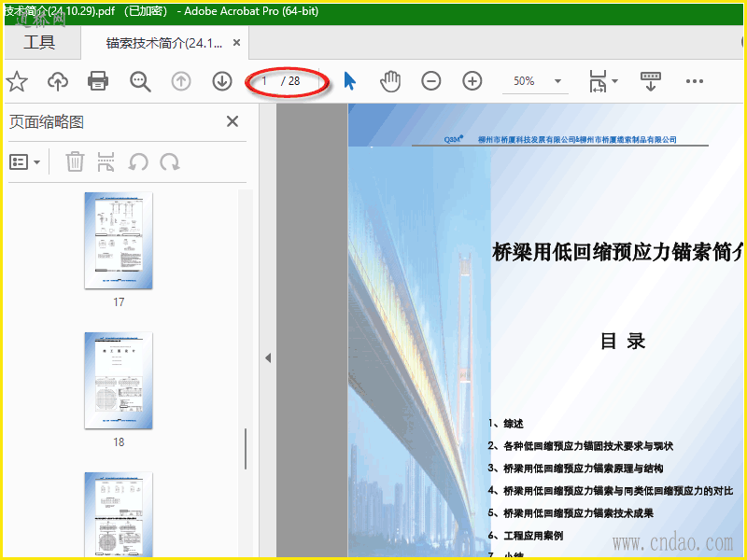Activate the hand pan tool
Image resolution: width=747 pixels, height=560 pixels.
[x=390, y=81]
